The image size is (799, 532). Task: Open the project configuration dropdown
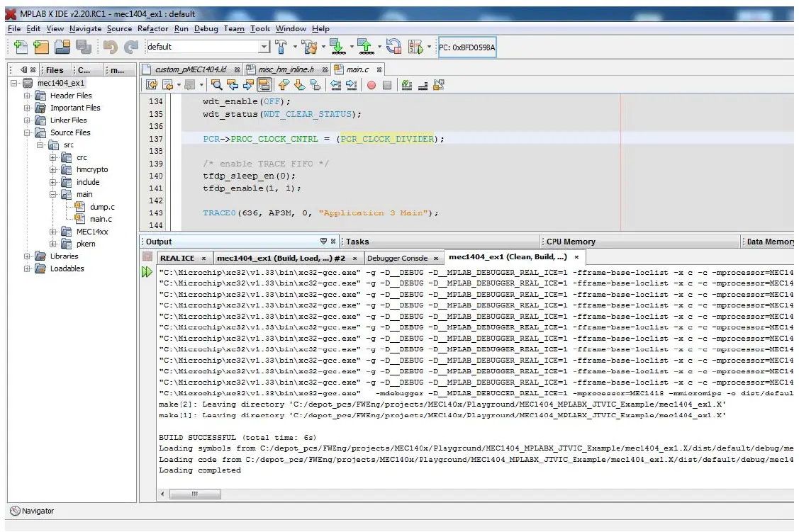pos(264,47)
